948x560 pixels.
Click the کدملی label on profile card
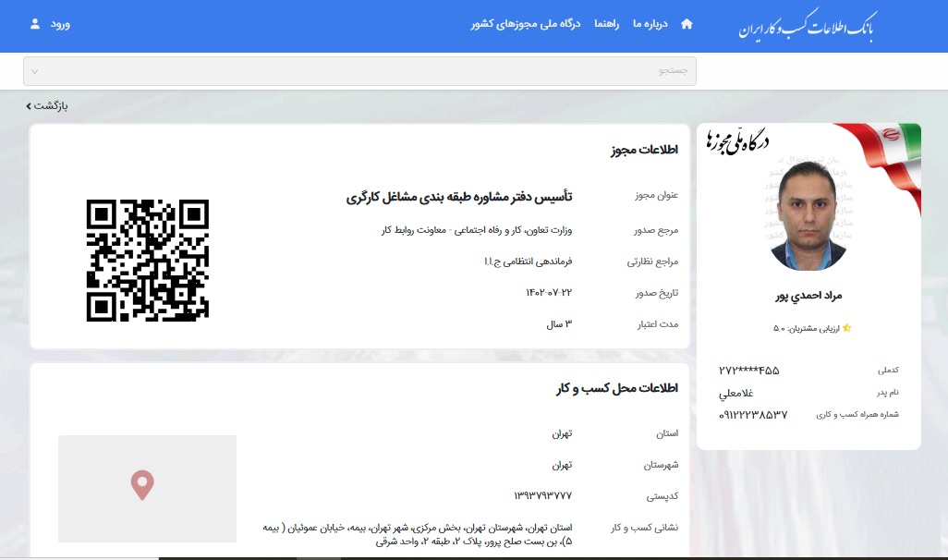tap(888, 370)
